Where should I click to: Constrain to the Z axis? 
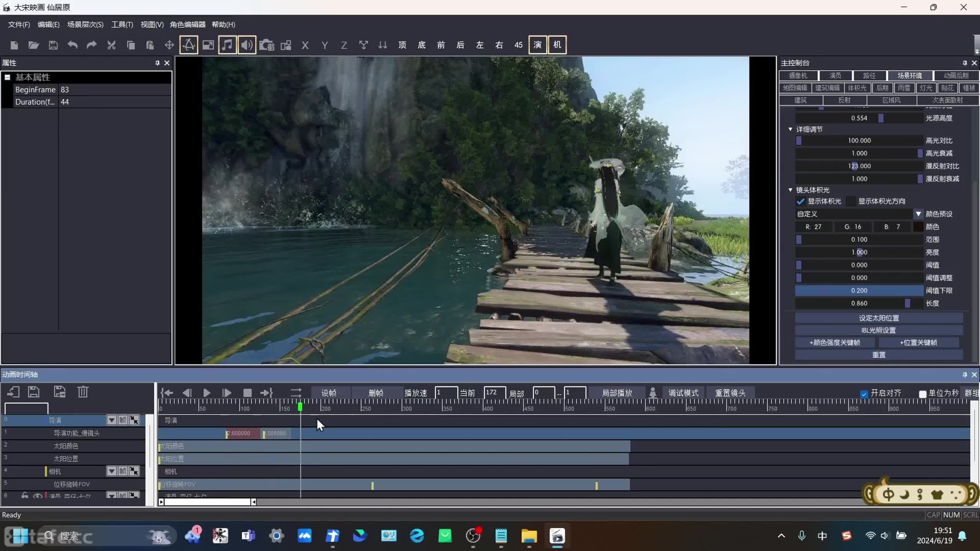(x=344, y=45)
